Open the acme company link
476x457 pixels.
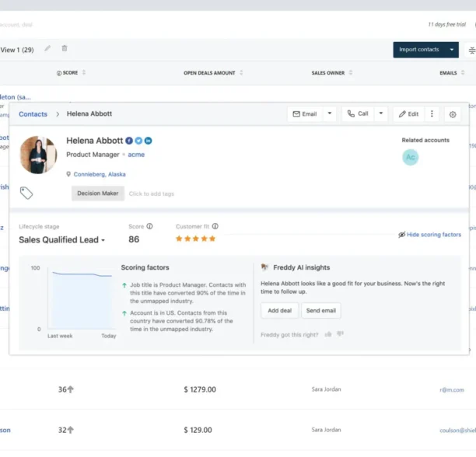coord(136,155)
